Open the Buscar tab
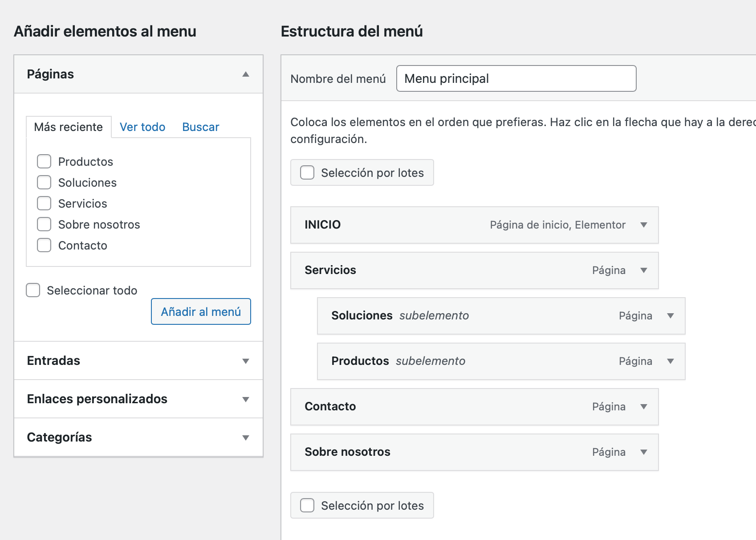The height and width of the screenshot is (540, 756). click(x=201, y=127)
